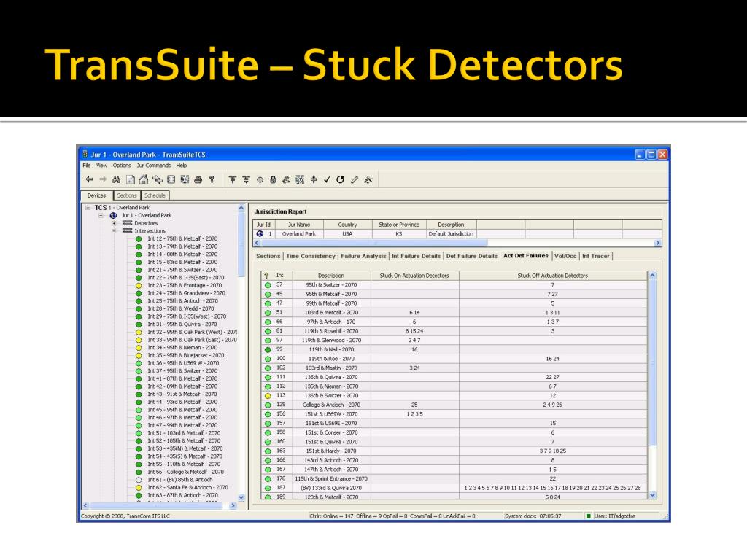The height and width of the screenshot is (560, 747).
Task: Click the globe icon beside Jur 1 tree node
Action: point(113,215)
